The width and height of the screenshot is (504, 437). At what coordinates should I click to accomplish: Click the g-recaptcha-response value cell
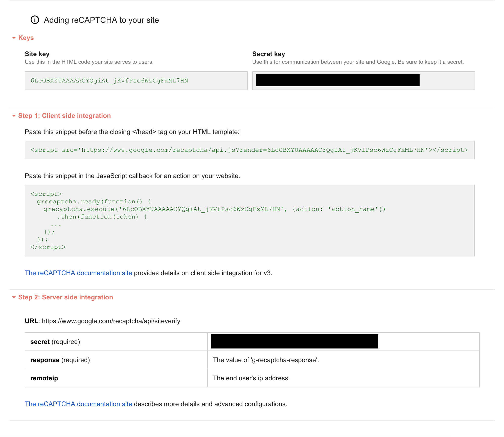tap(266, 360)
